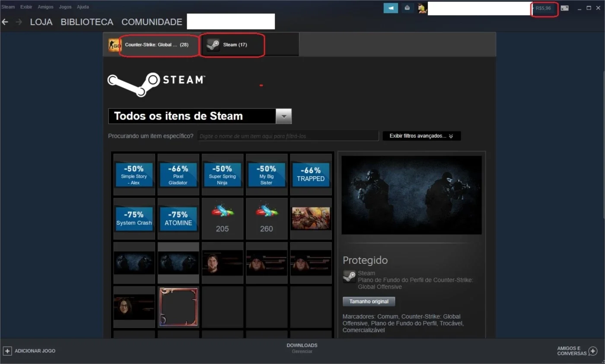Click Tamanho original button
The width and height of the screenshot is (605, 364).
pos(369,301)
